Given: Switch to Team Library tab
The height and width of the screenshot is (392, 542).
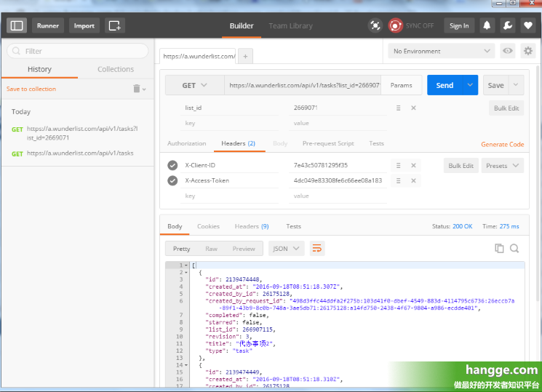Looking at the screenshot, I should tap(290, 26).
